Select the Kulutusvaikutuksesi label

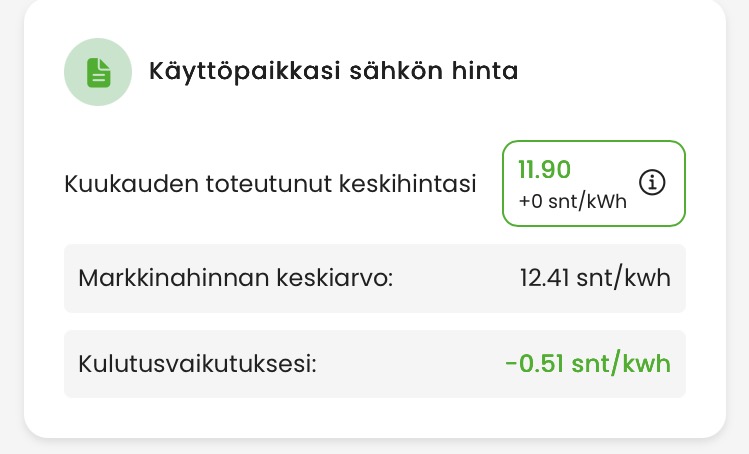click(197, 362)
